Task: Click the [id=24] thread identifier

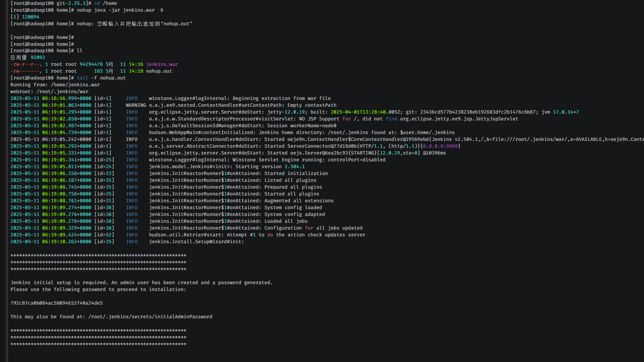Action: tap(104, 167)
